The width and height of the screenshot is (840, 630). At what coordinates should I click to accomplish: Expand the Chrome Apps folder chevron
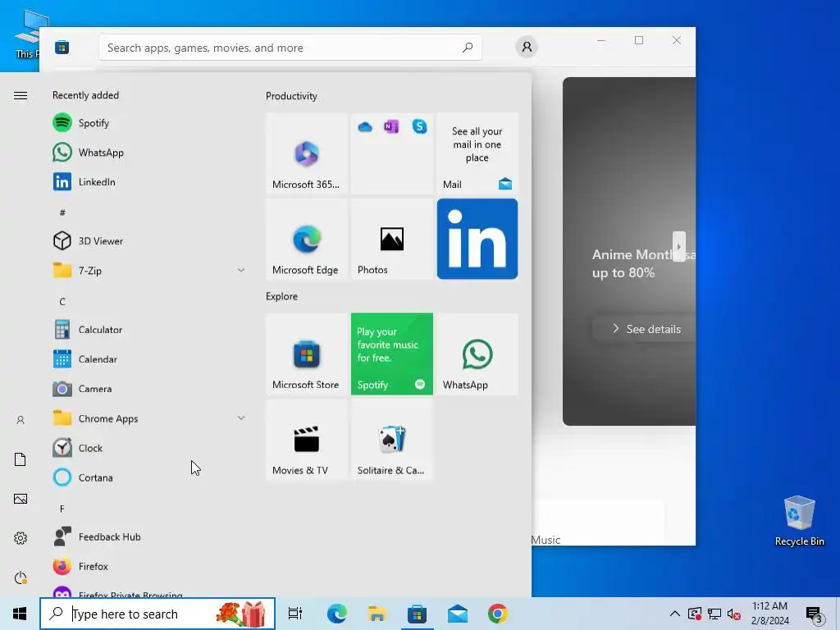241,418
